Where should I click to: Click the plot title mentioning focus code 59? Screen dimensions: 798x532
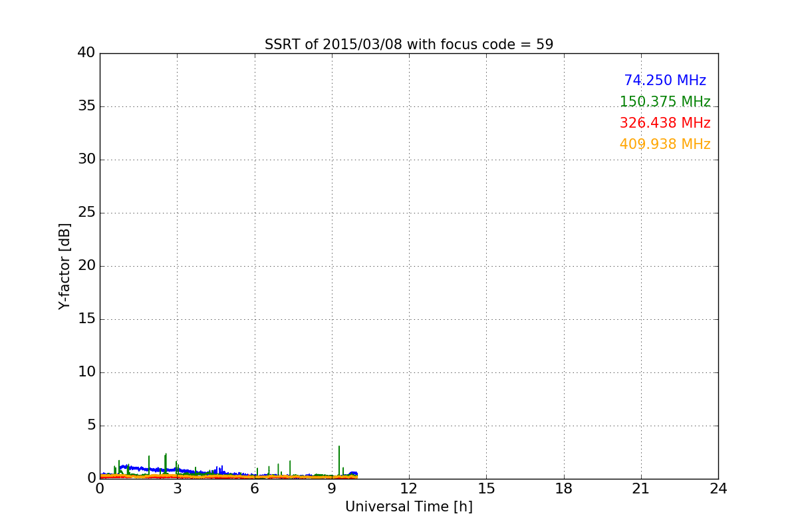point(409,45)
